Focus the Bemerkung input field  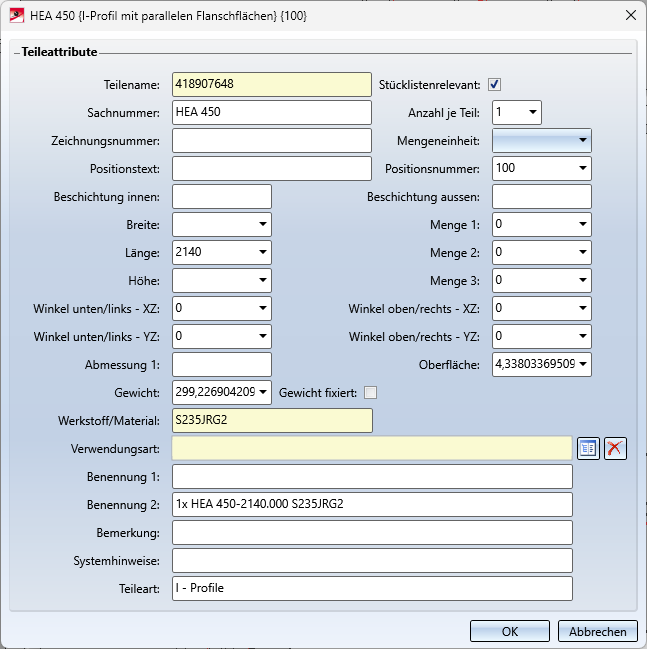click(x=372, y=533)
